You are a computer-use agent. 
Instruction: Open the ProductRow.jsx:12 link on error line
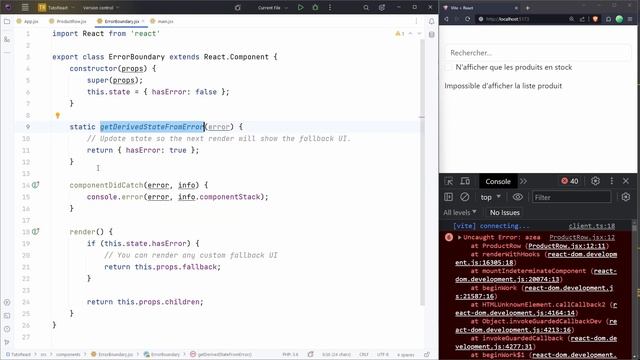(582, 237)
